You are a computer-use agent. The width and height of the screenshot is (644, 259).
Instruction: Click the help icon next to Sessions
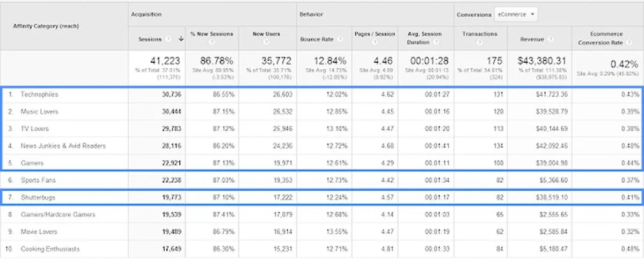[x=169, y=39]
